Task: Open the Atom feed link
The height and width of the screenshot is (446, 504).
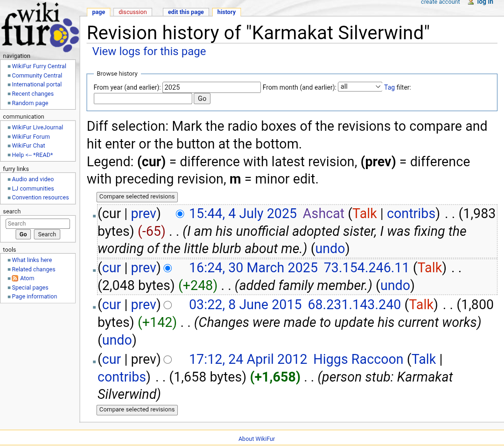Action: coord(27,278)
